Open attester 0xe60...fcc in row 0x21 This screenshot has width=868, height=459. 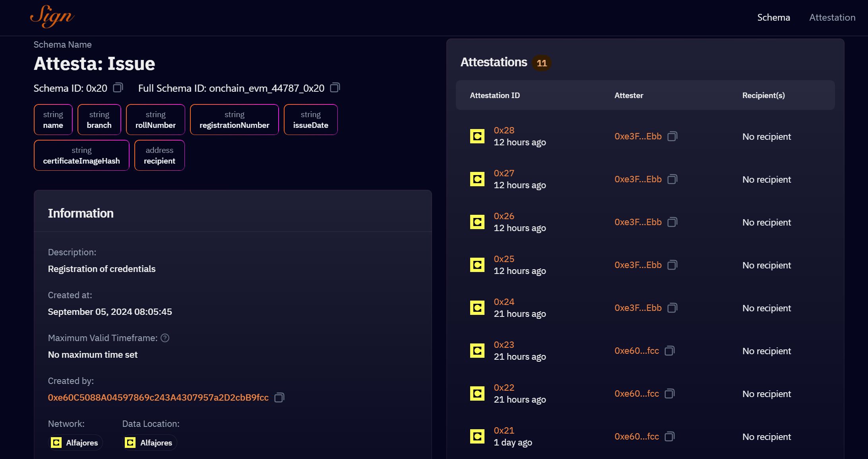click(637, 436)
